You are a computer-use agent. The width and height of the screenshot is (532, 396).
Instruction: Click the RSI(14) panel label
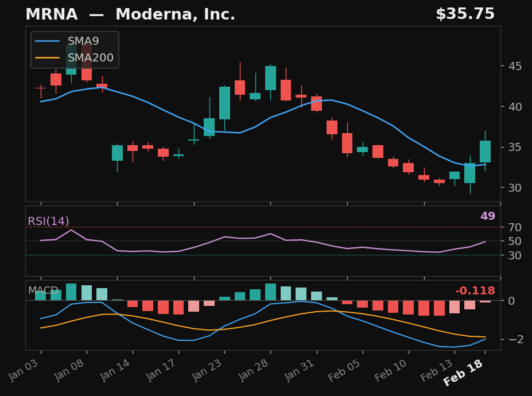48,222
